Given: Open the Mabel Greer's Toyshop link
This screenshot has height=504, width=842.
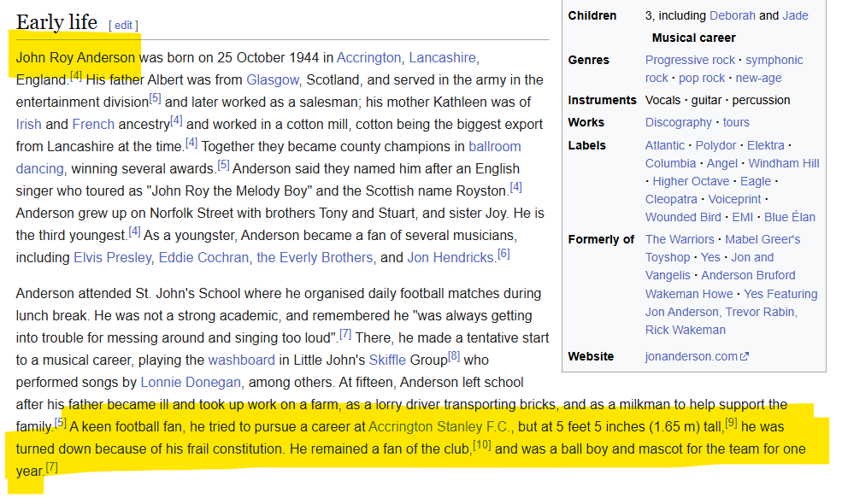Looking at the screenshot, I should (x=723, y=249).
